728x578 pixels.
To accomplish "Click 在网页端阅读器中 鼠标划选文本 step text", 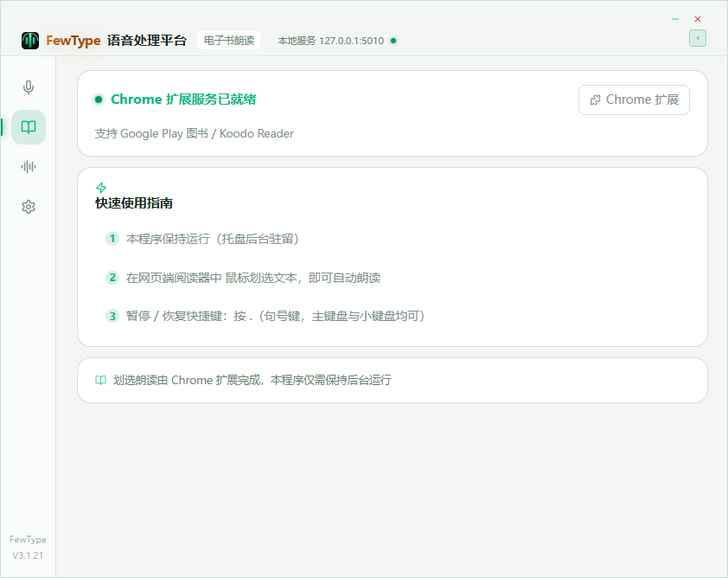I will [253, 278].
